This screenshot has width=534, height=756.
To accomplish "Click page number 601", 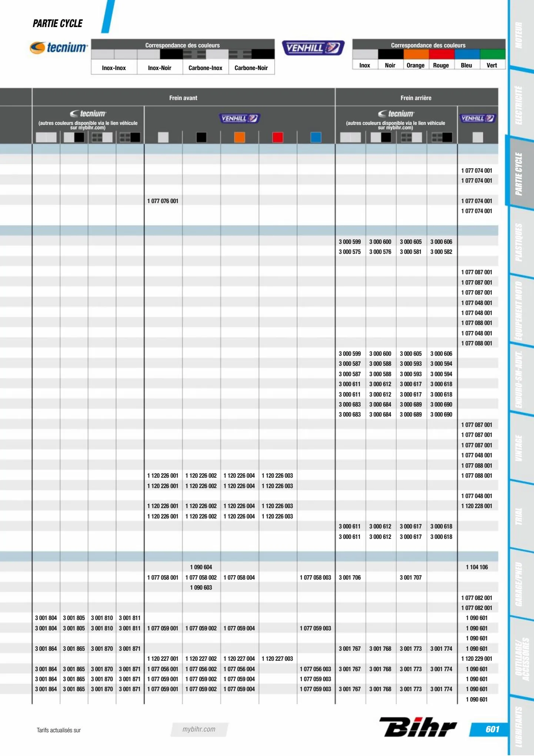I will [x=493, y=729].
